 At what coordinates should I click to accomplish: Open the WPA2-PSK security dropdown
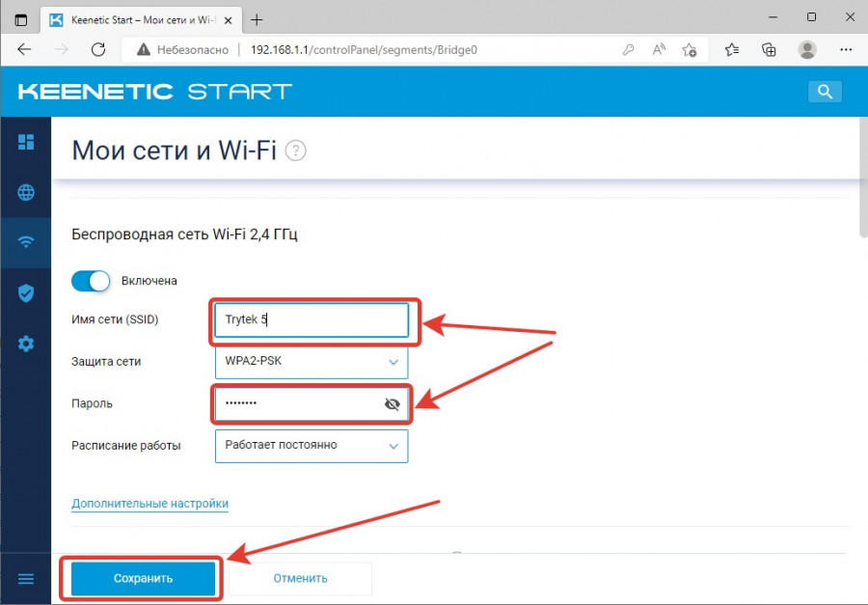311,362
